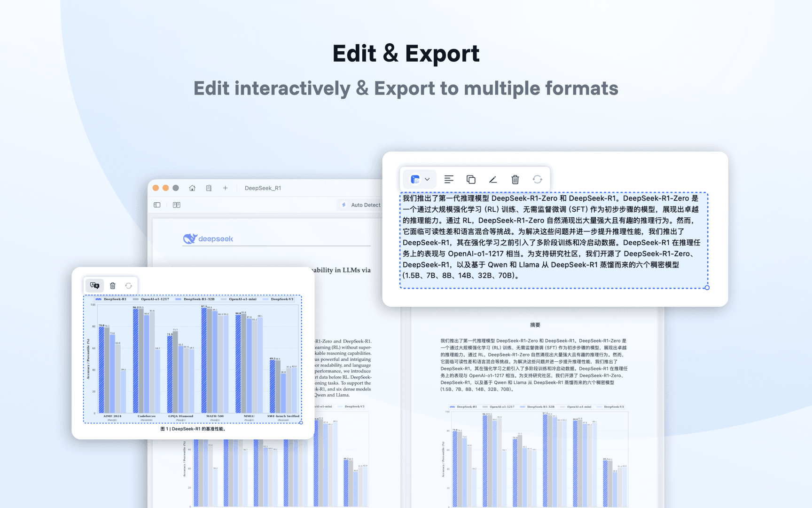812x508 pixels.
Task: Click "MATH-500" axis label in highlighted chart
Action: 215,416
